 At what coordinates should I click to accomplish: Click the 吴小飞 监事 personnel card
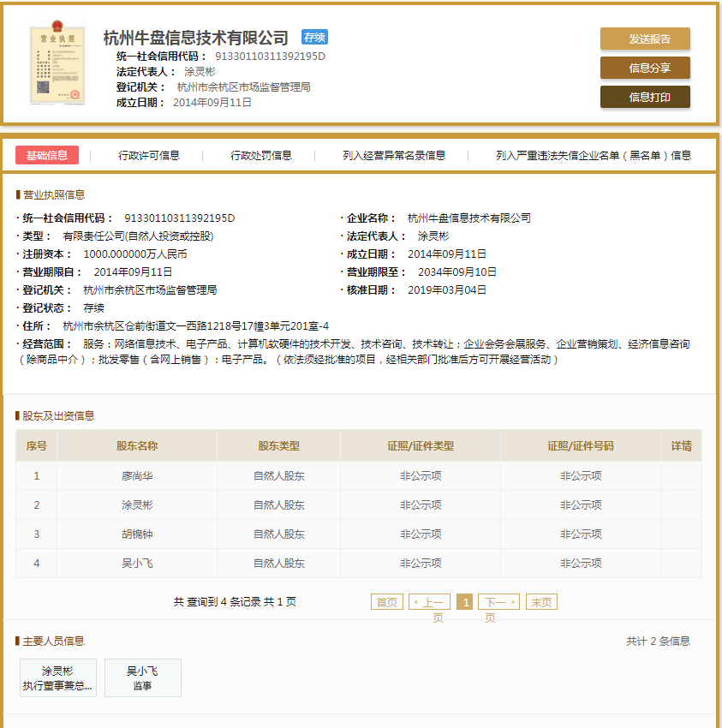tap(142, 677)
